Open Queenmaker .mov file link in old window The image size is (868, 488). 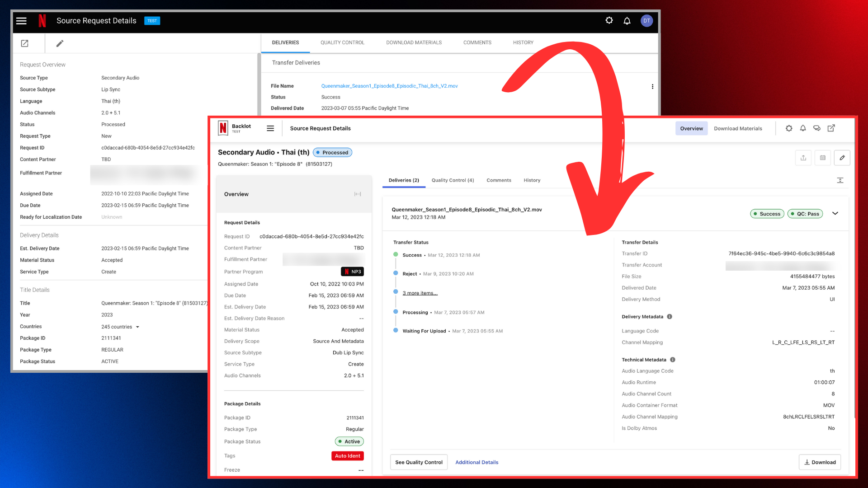point(389,86)
